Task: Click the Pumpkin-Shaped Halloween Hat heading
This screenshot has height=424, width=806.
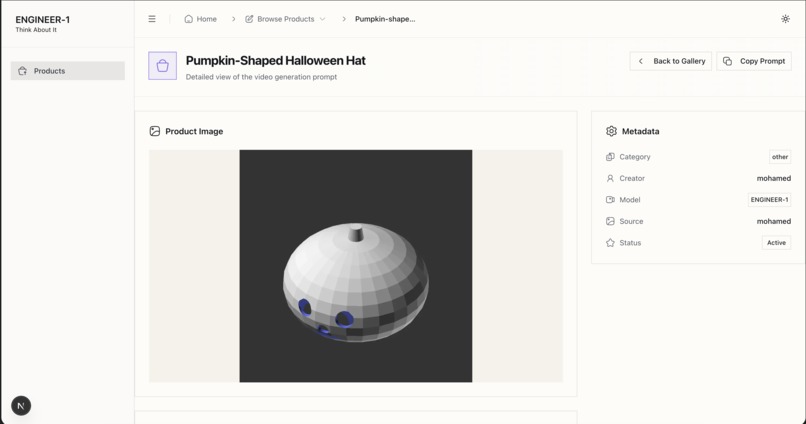Action: pyautogui.click(x=276, y=61)
